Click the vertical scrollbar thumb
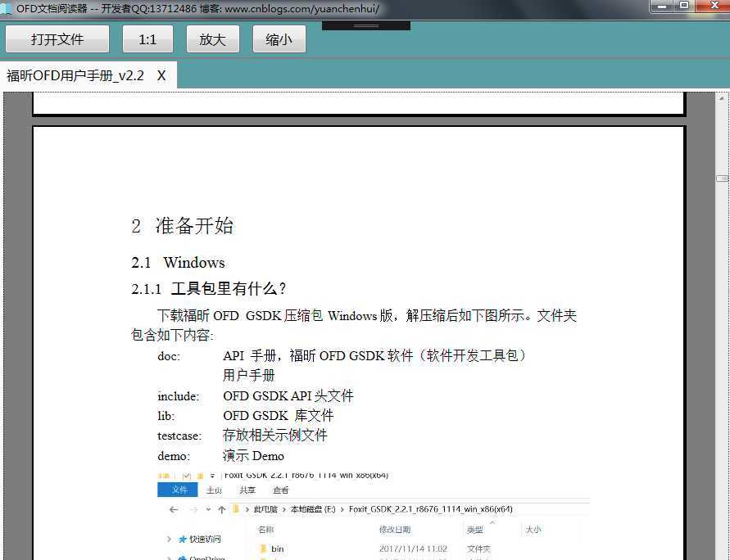 point(722,178)
